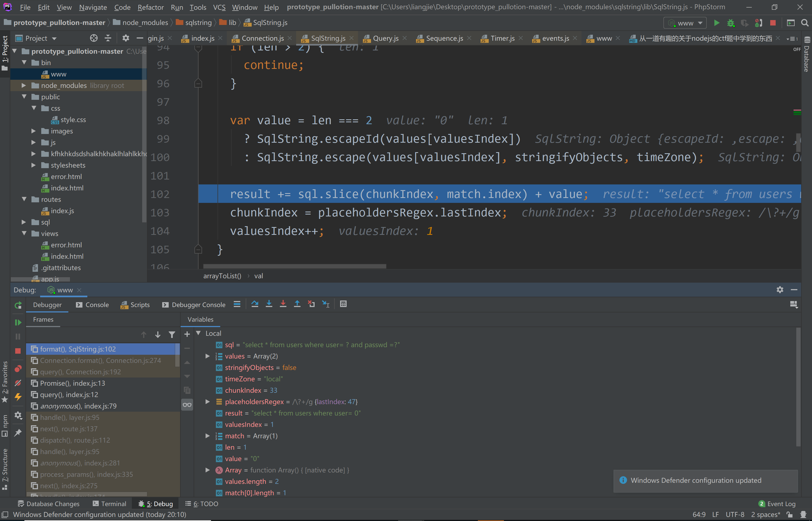
Task: Toggle frames filter funnel icon
Action: click(x=172, y=335)
